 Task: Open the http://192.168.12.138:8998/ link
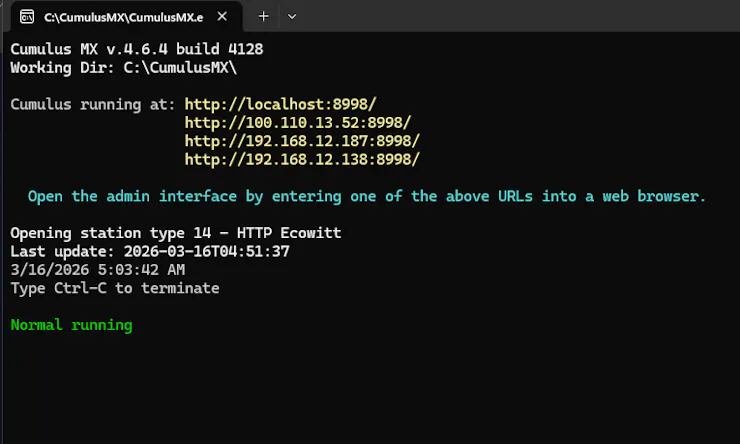tap(302, 159)
